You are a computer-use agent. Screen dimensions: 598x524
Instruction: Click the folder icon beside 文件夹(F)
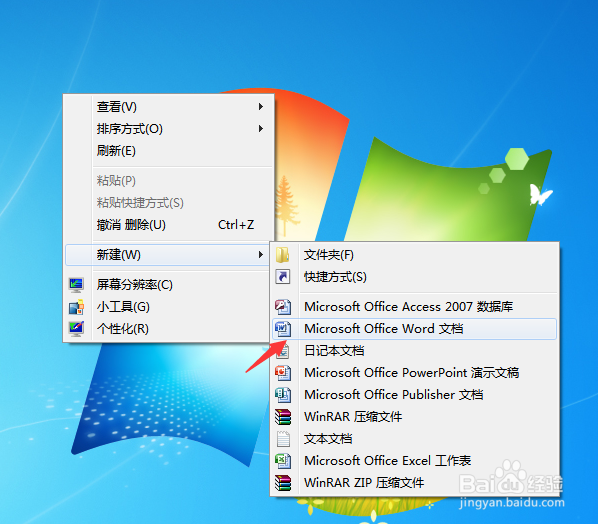click(x=283, y=255)
